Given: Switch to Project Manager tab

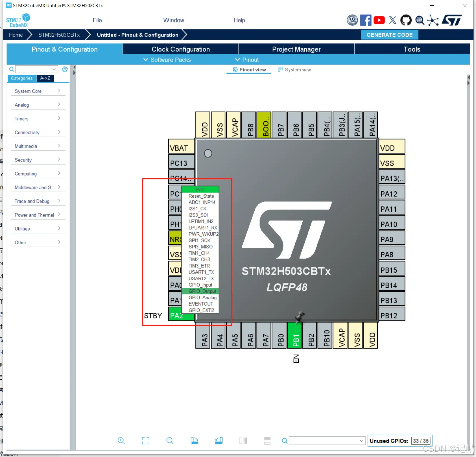Looking at the screenshot, I should (x=296, y=49).
